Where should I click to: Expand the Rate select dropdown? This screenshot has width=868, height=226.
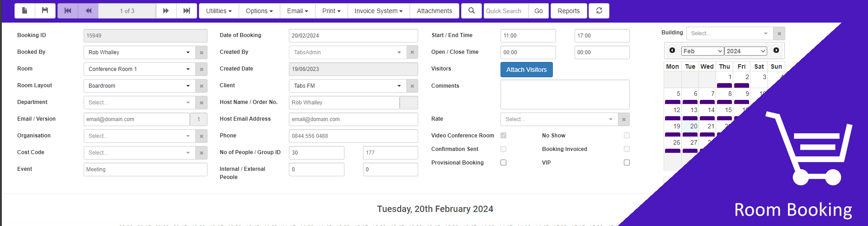pos(559,119)
